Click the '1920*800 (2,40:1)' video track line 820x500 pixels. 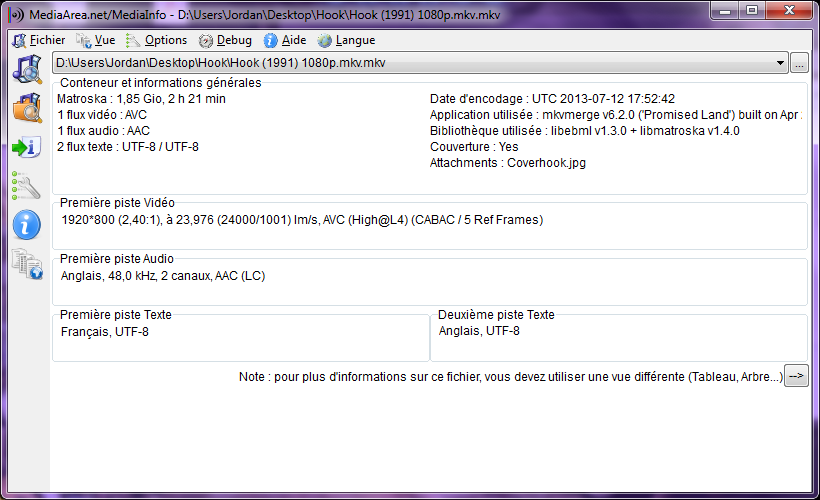point(302,220)
